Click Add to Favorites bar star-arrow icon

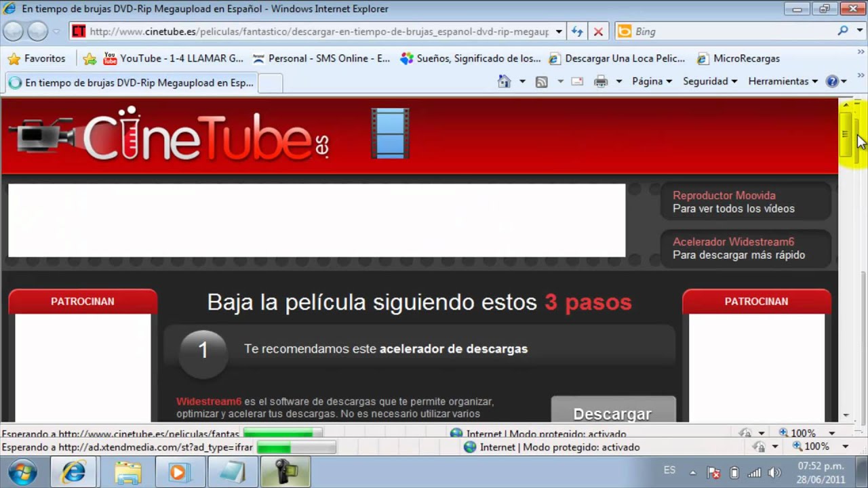[90, 59]
